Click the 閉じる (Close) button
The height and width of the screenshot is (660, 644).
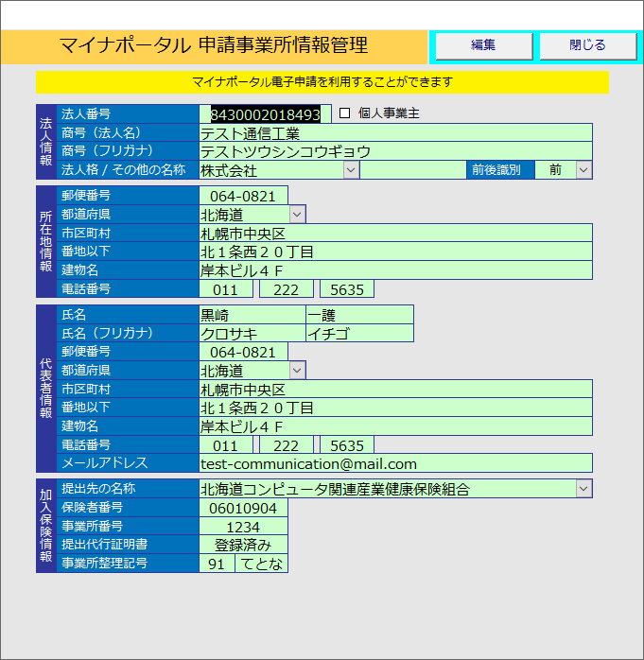(588, 45)
